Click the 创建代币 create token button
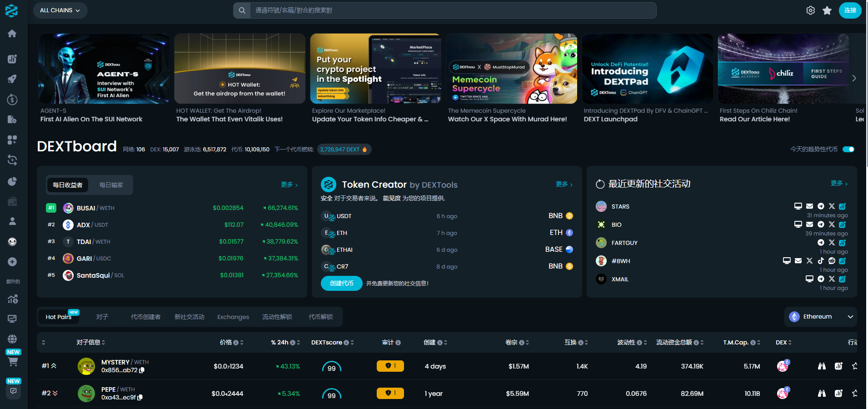Image resolution: width=868 pixels, height=409 pixels. tap(341, 283)
